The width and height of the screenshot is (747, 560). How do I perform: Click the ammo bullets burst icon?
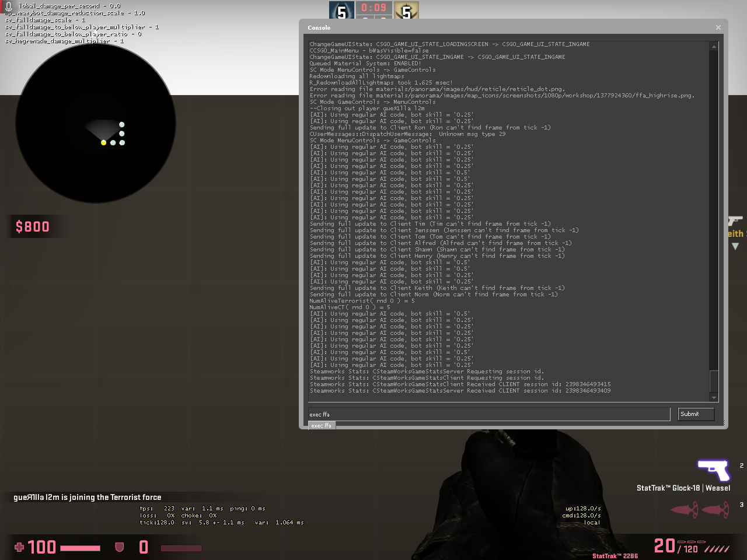point(717,549)
